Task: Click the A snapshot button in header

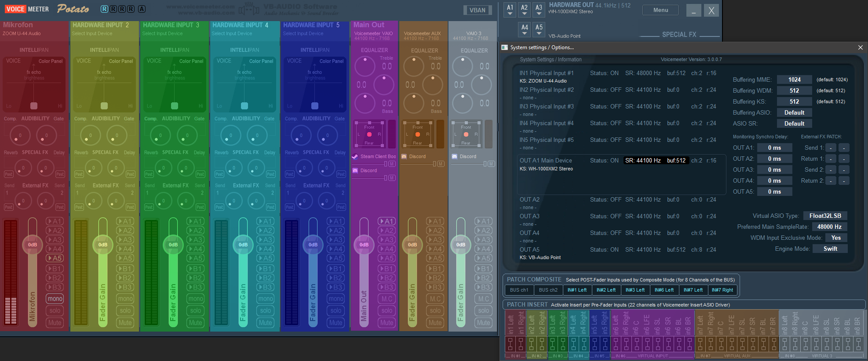Action: [x=142, y=9]
